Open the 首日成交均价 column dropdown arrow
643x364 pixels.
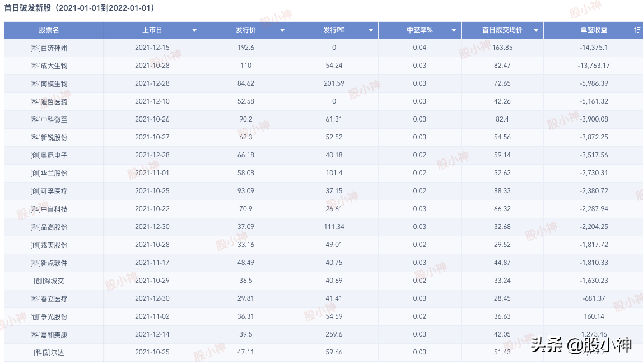pos(536,30)
